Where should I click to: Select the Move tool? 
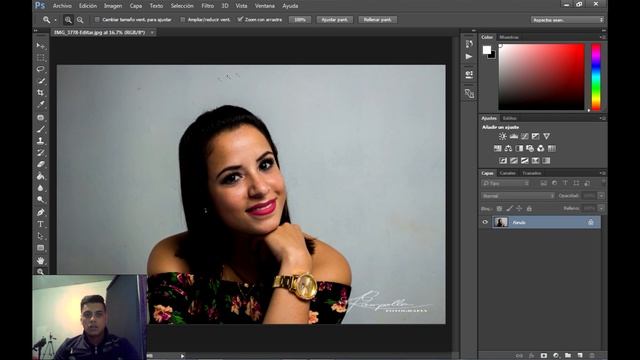[40, 45]
